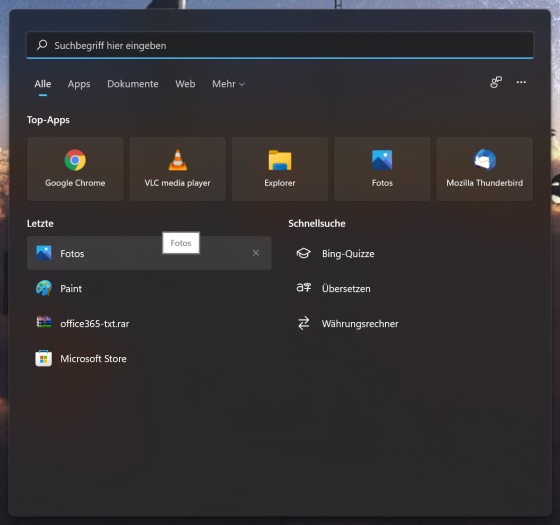Click the Bing-Quizze graduation cap icon

(x=304, y=253)
